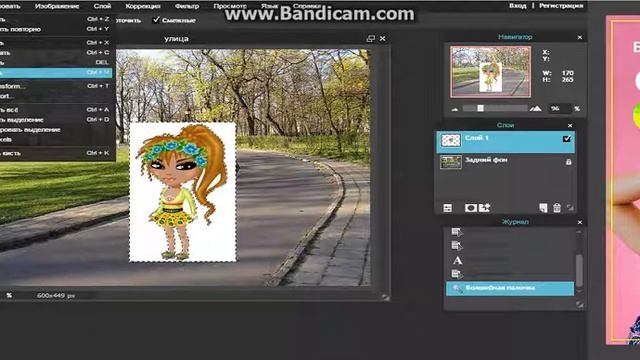Select the Слой 1 layer
The width and height of the screenshot is (640, 360).
[505, 142]
